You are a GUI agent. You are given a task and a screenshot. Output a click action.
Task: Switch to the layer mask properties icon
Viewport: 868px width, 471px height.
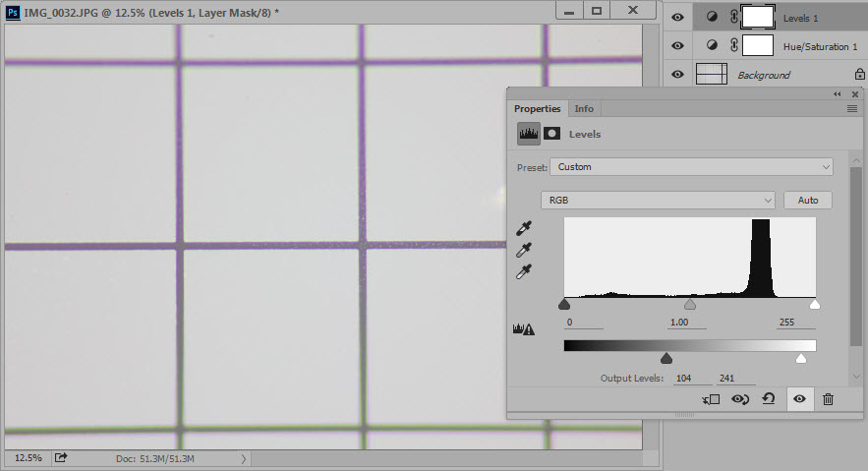[551, 134]
